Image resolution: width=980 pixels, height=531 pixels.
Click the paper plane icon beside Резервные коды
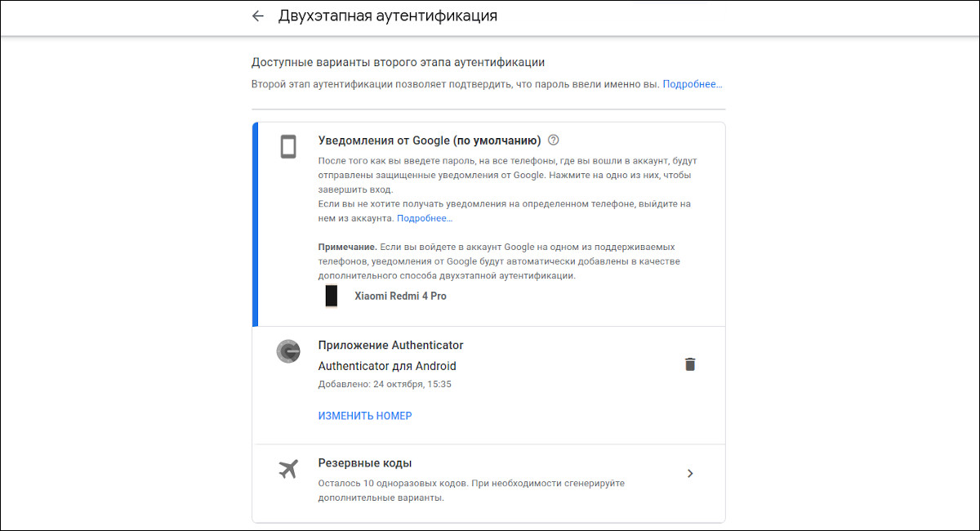pyautogui.click(x=288, y=469)
